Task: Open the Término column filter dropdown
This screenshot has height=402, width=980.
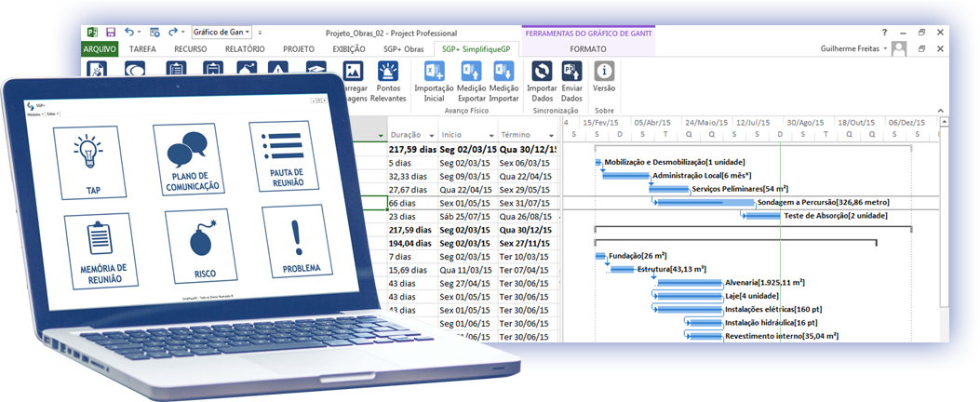Action: (x=551, y=135)
